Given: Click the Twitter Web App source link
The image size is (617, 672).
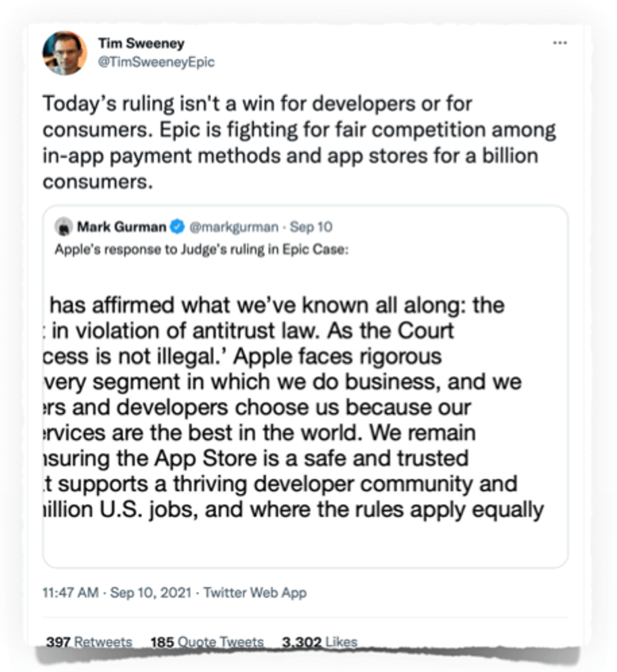Looking at the screenshot, I should point(254,594).
